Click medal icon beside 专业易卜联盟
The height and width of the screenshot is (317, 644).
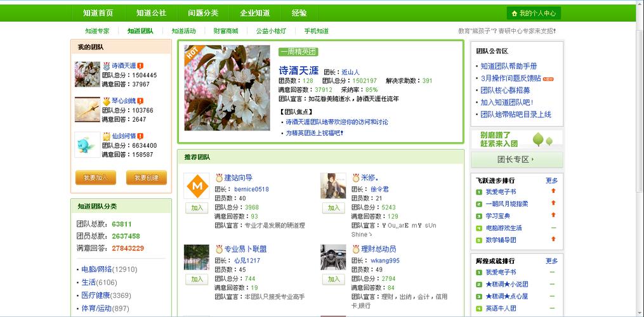(x=220, y=249)
